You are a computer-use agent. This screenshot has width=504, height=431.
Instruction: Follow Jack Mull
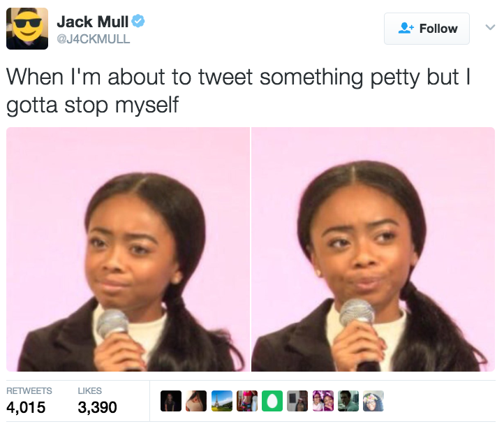coord(427,29)
